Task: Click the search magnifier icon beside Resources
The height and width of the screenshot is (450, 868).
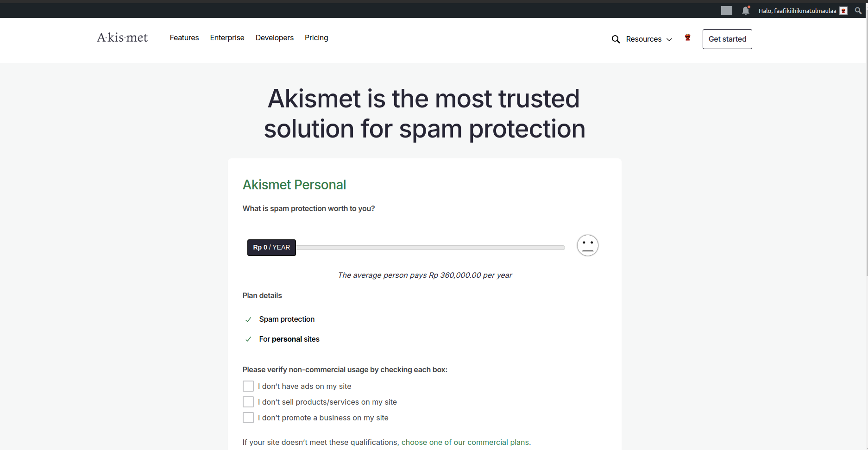Action: pyautogui.click(x=616, y=39)
